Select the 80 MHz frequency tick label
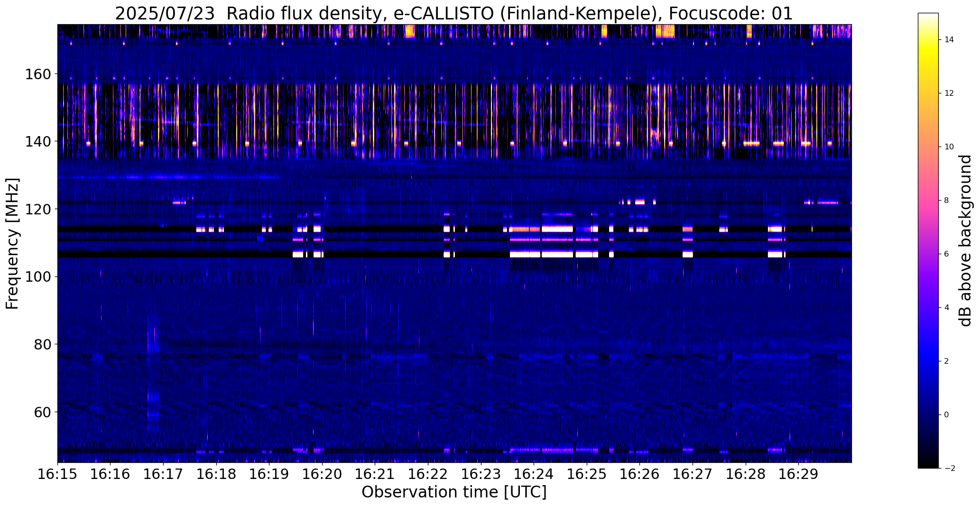Screen dimensions: 980x506 pos(43,344)
